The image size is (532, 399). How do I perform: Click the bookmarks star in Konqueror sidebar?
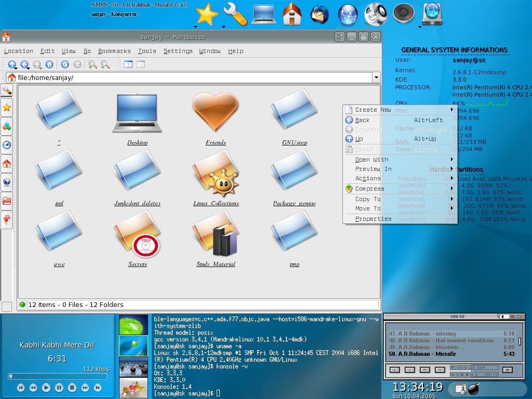[7, 108]
